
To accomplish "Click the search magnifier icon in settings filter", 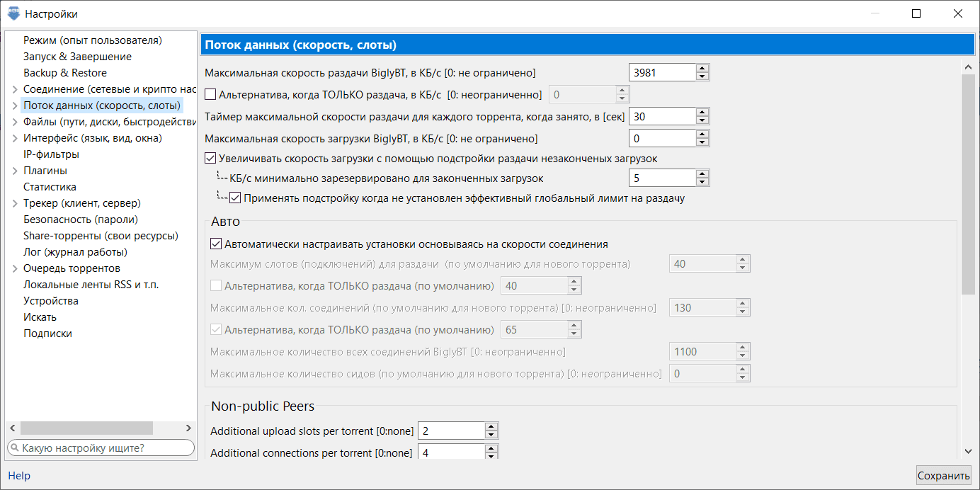I will click(15, 448).
